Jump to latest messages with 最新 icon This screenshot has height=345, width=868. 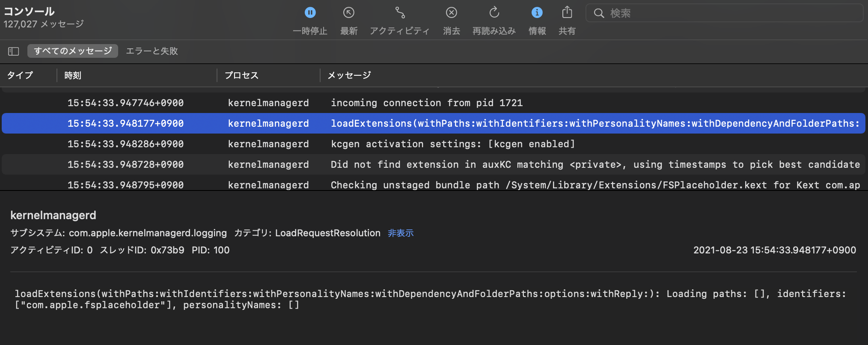348,13
